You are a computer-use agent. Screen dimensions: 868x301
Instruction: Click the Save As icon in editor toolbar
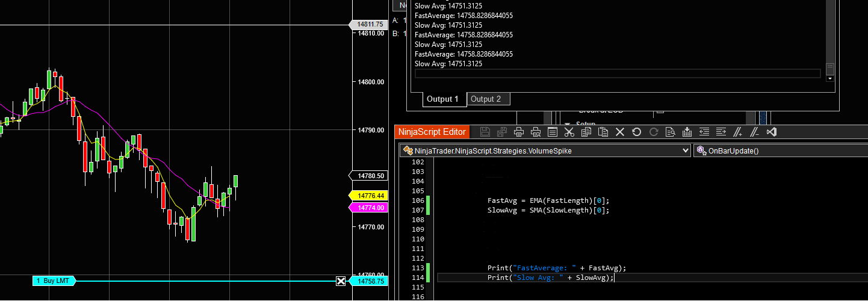click(502, 132)
